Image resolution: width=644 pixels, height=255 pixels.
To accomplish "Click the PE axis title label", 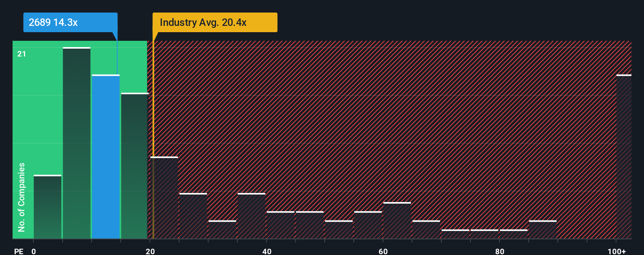I will pyautogui.click(x=18, y=251).
